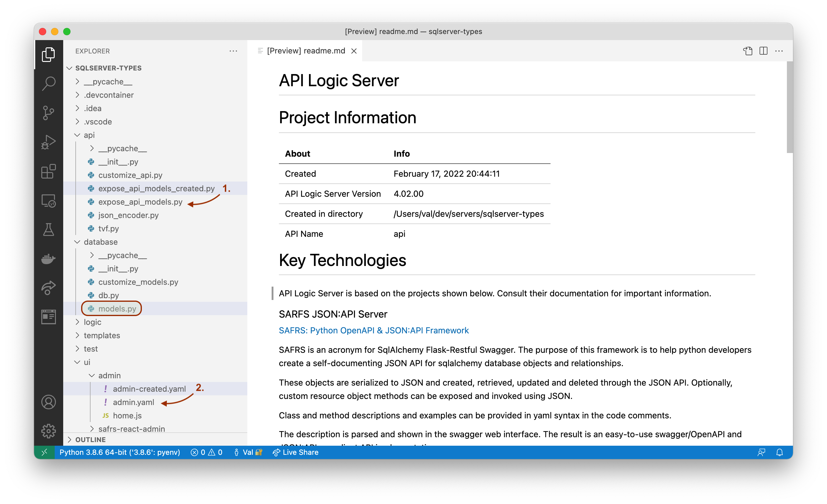
Task: Open the Extensions view icon
Action: click(48, 171)
